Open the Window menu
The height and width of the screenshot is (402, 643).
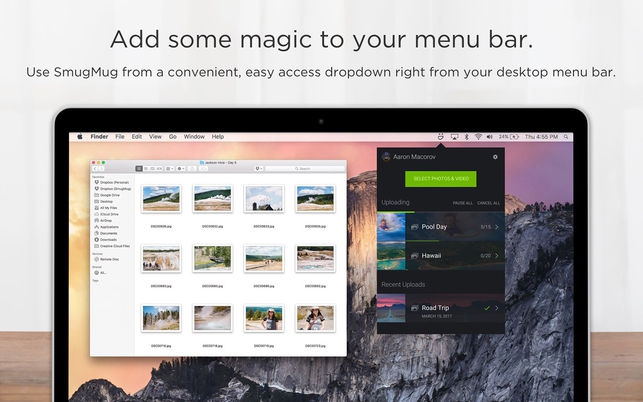tap(194, 137)
